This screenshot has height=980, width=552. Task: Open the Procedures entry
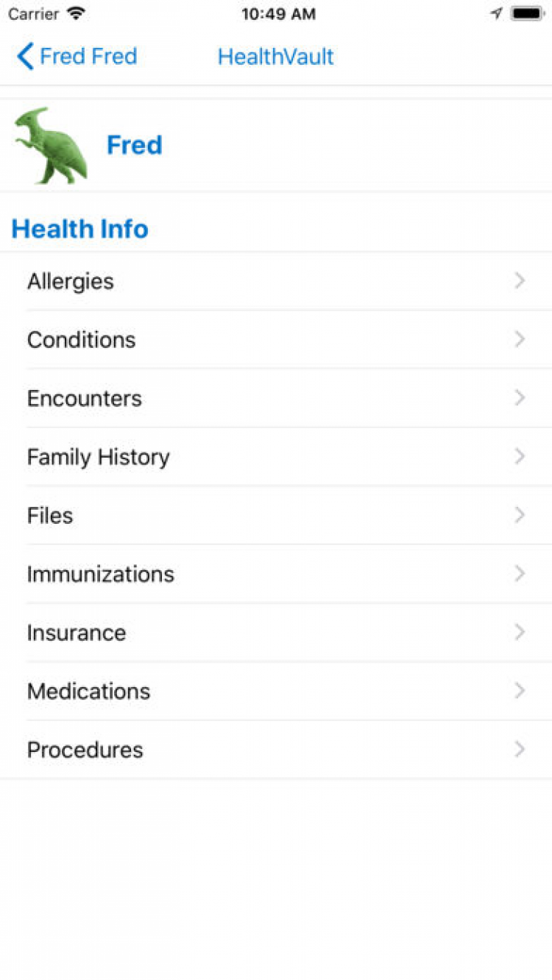pos(85,750)
